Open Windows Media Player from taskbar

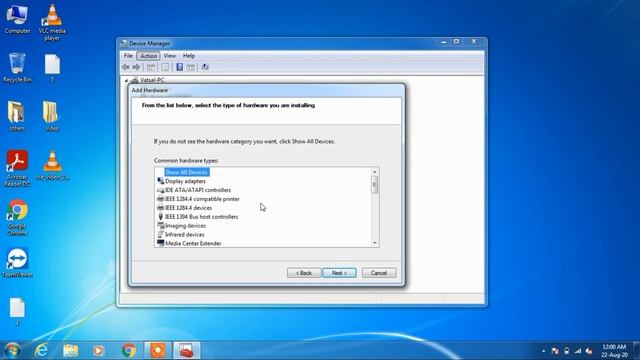point(98,350)
